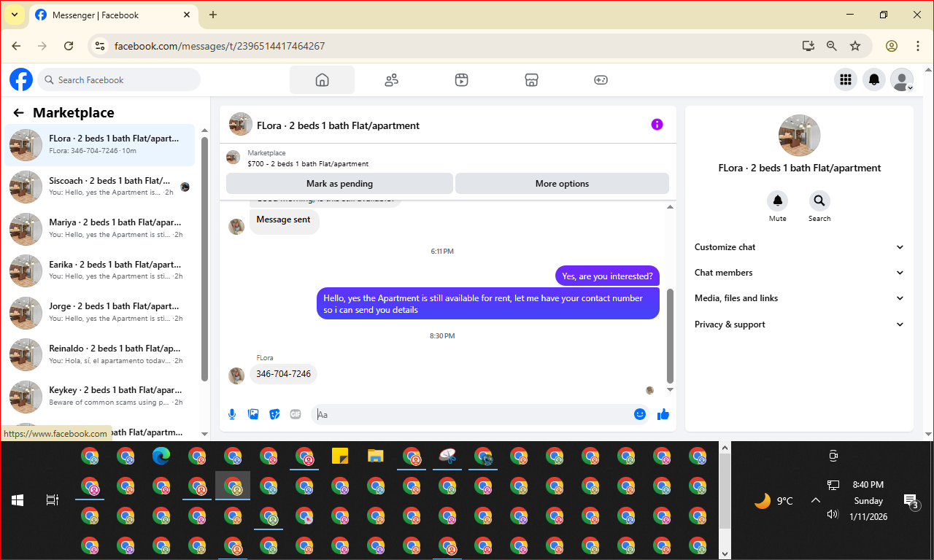Open the Mariya conversation
Image resolution: width=934 pixels, height=560 pixels.
(100, 229)
